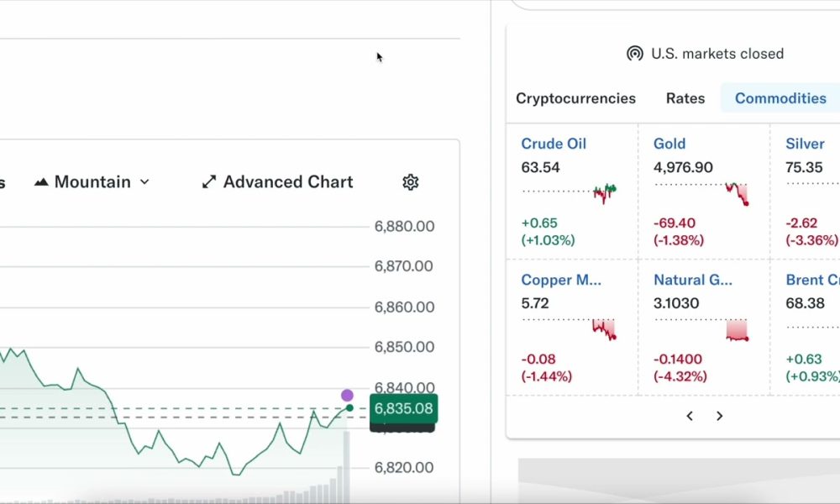Click the 6,835.08 price label

402,409
